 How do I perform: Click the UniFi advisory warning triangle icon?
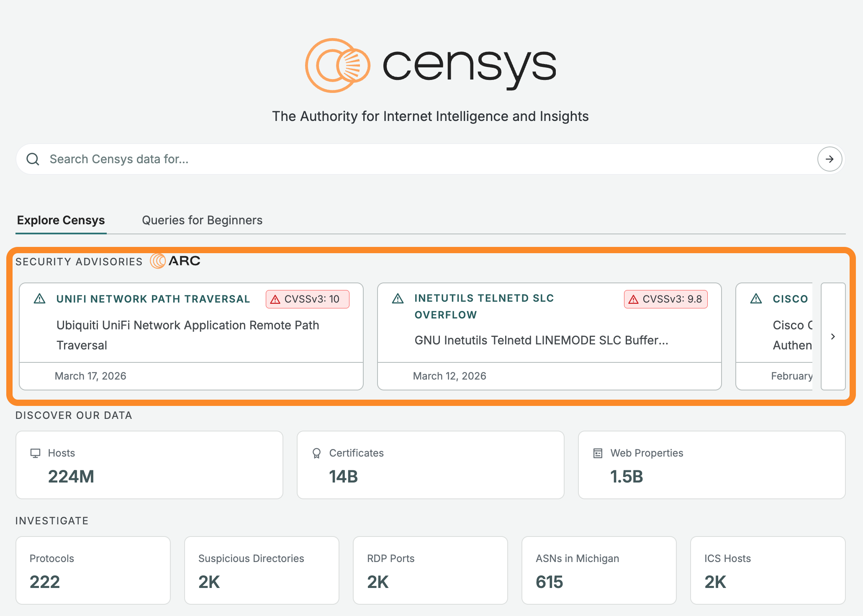point(40,299)
